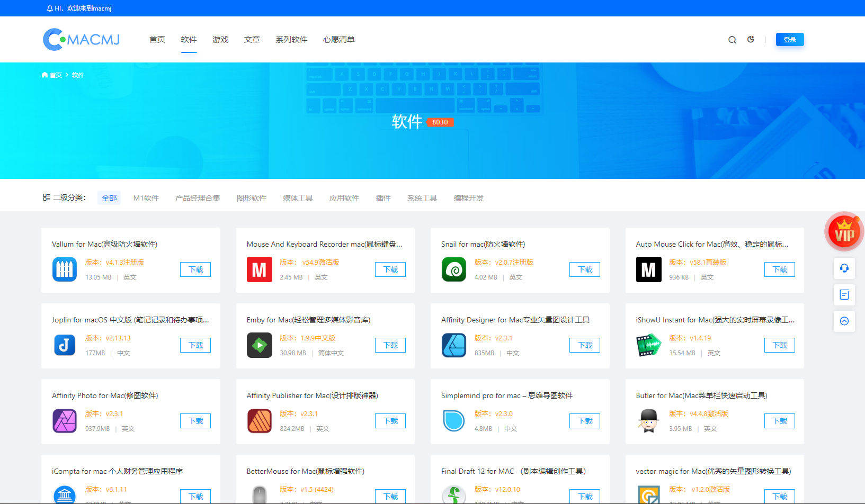Filter by 产品经理合集 category
The height and width of the screenshot is (504, 865).
pos(198,198)
